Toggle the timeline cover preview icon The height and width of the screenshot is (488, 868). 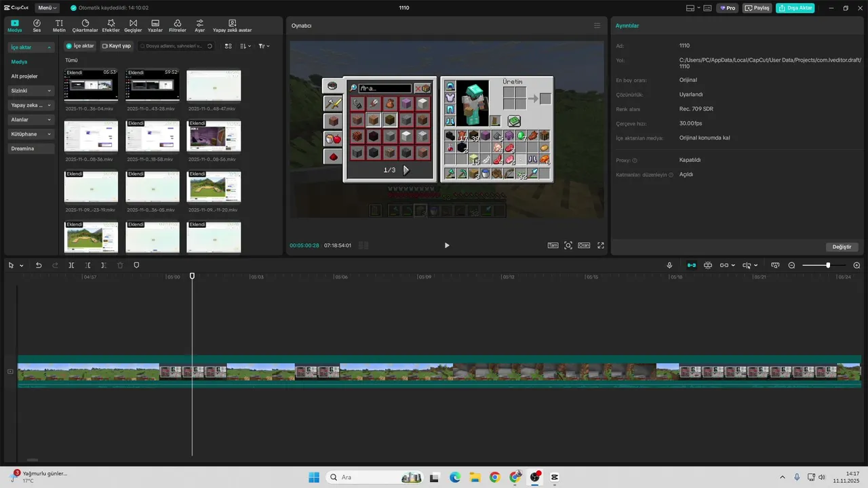pyautogui.click(x=775, y=265)
